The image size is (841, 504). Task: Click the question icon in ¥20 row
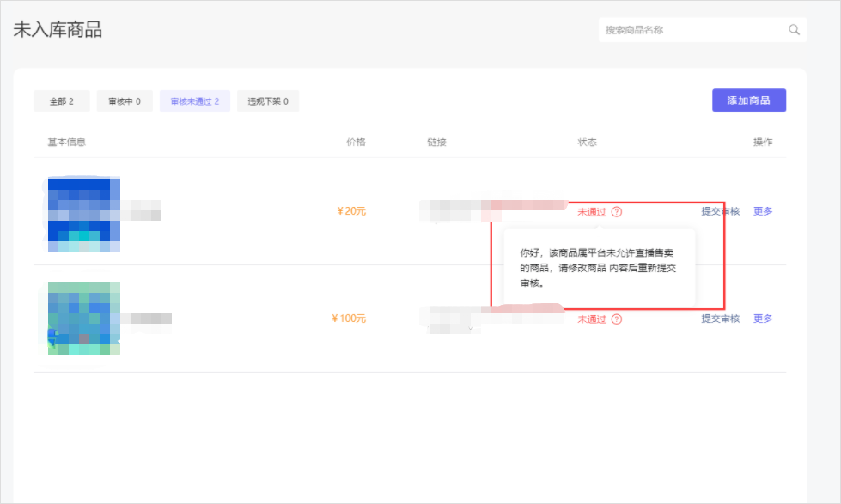point(617,212)
